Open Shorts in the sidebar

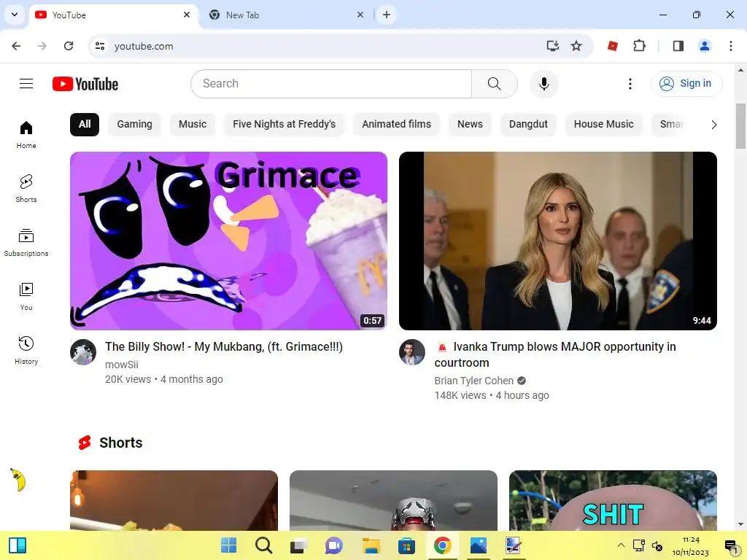click(26, 189)
